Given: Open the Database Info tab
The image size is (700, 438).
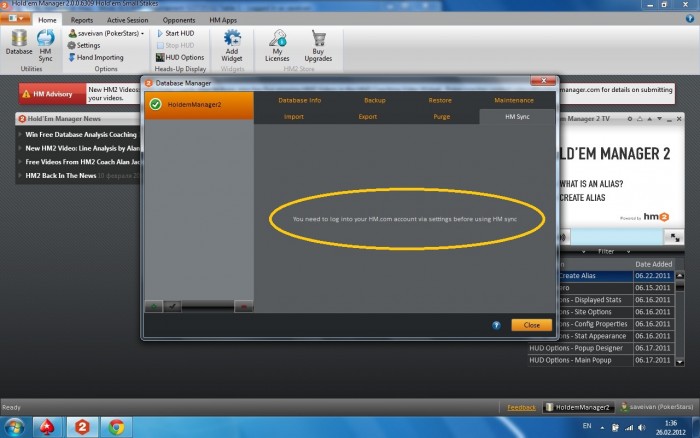Looking at the screenshot, I should pyautogui.click(x=300, y=100).
